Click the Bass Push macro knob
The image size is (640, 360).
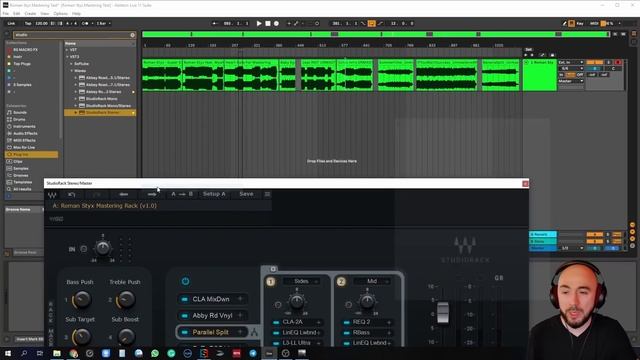click(82, 300)
